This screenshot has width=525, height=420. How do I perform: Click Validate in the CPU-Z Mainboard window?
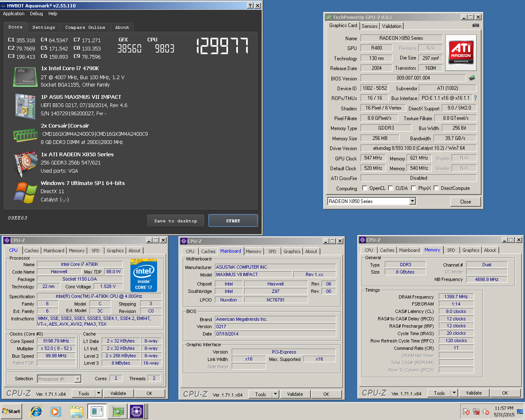[x=295, y=394]
